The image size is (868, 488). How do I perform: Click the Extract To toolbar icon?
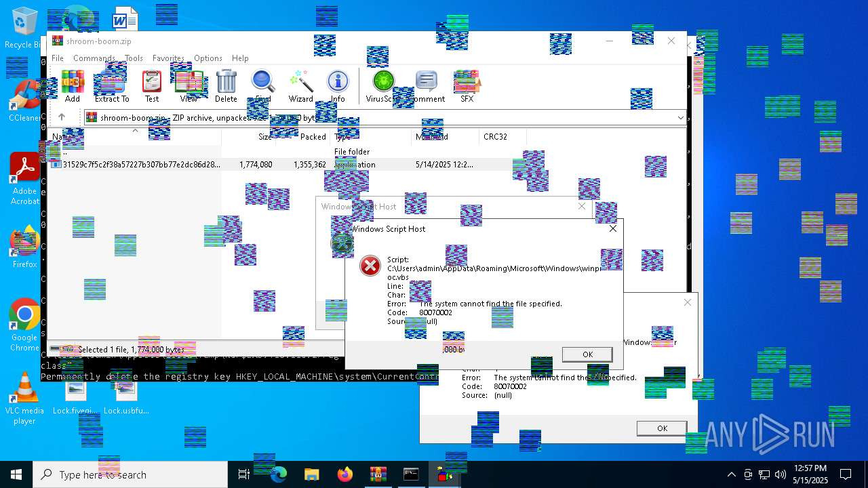(x=112, y=87)
